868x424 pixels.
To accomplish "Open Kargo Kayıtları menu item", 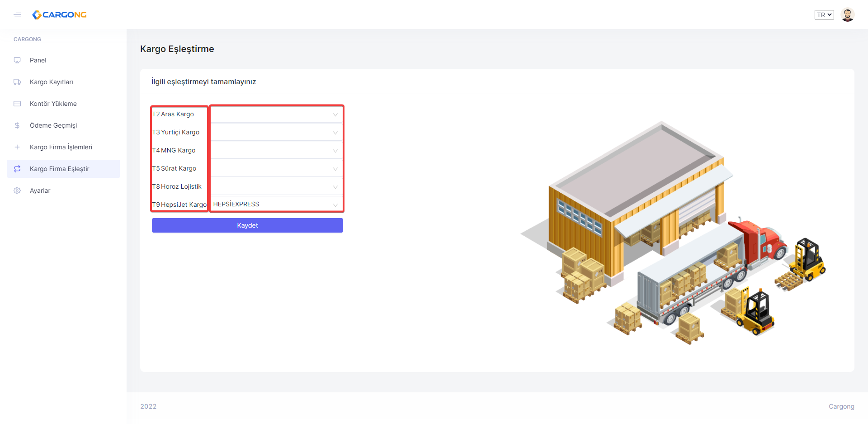I will 63,82.
